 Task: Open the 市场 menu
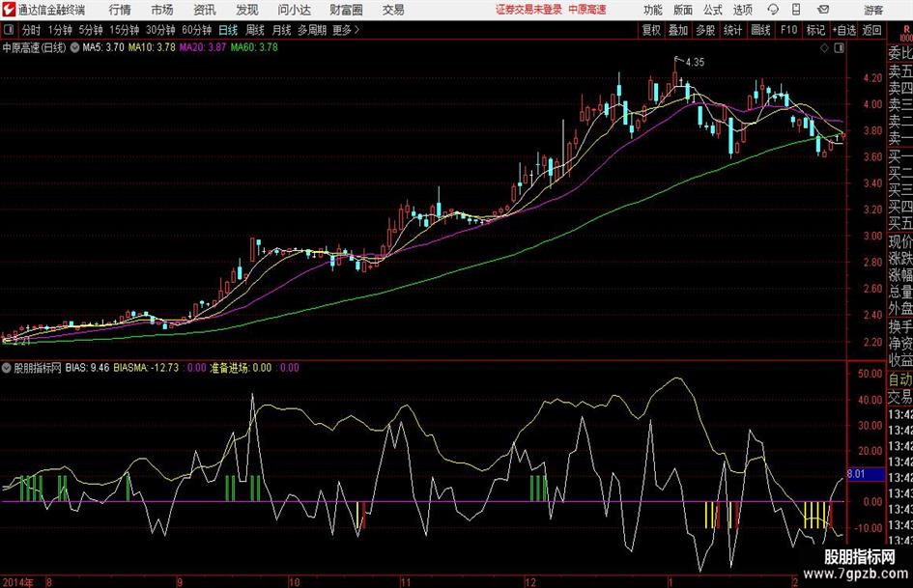(162, 10)
